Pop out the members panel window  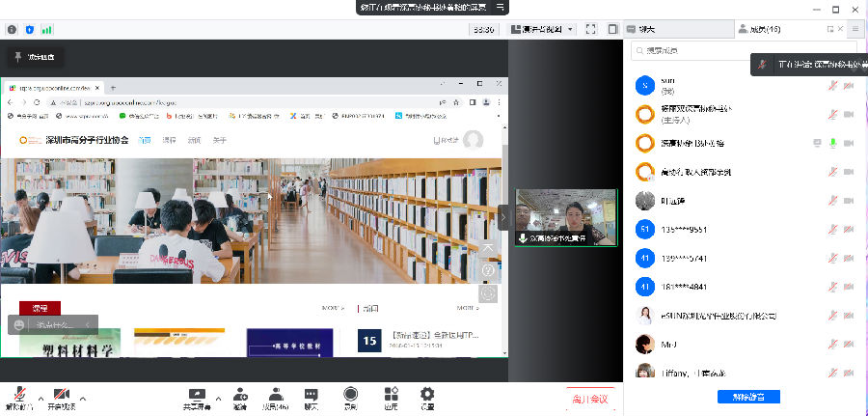829,29
